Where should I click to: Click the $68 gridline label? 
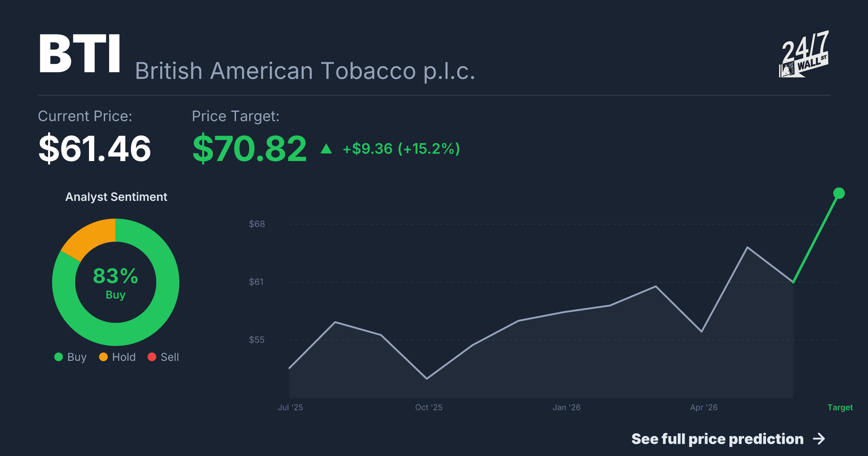click(x=257, y=224)
